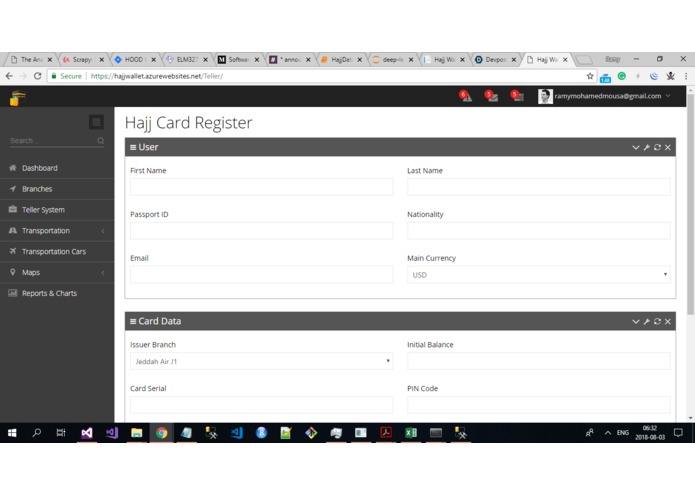Focus the sidebar Search field
This screenshot has width=695, height=494.
pos(52,140)
